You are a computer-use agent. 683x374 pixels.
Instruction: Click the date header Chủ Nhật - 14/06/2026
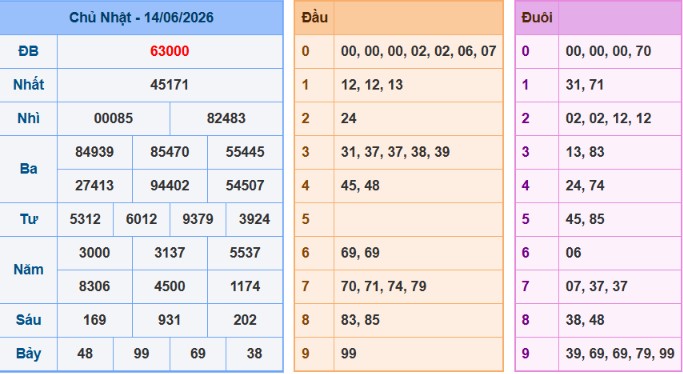(x=141, y=17)
